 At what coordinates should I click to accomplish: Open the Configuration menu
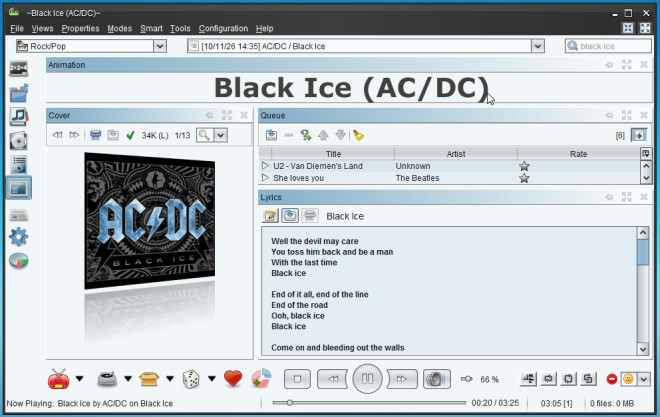click(x=224, y=28)
